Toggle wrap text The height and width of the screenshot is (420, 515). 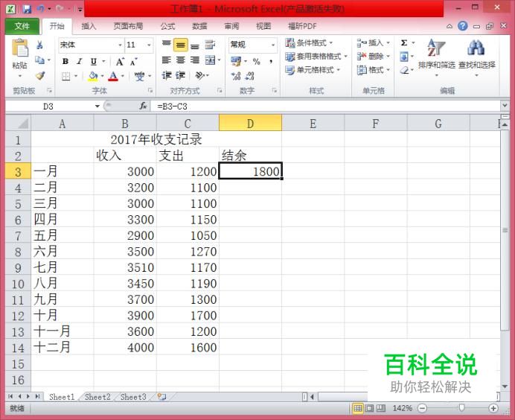pyautogui.click(x=210, y=45)
